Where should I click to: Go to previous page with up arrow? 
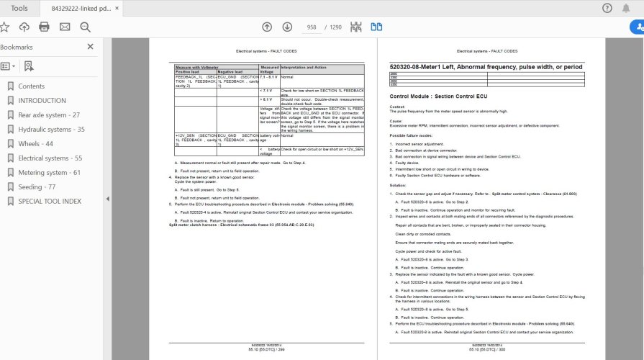pyautogui.click(x=267, y=27)
